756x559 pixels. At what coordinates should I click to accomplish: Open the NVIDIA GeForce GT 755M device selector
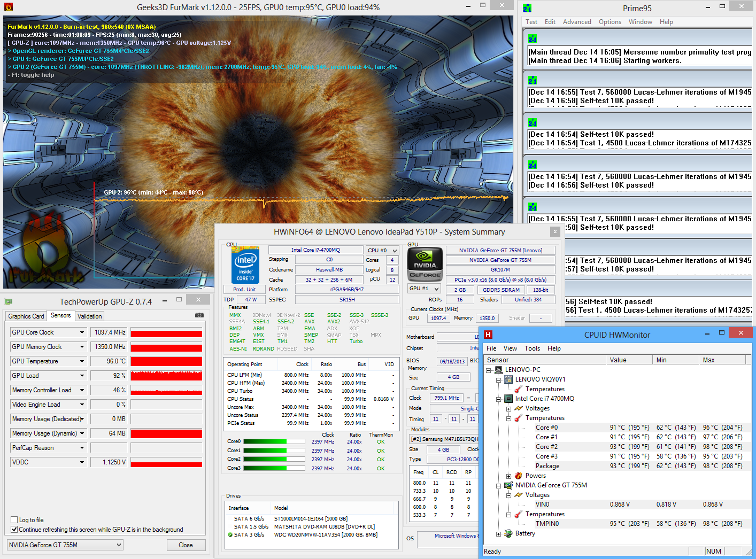[x=65, y=545]
